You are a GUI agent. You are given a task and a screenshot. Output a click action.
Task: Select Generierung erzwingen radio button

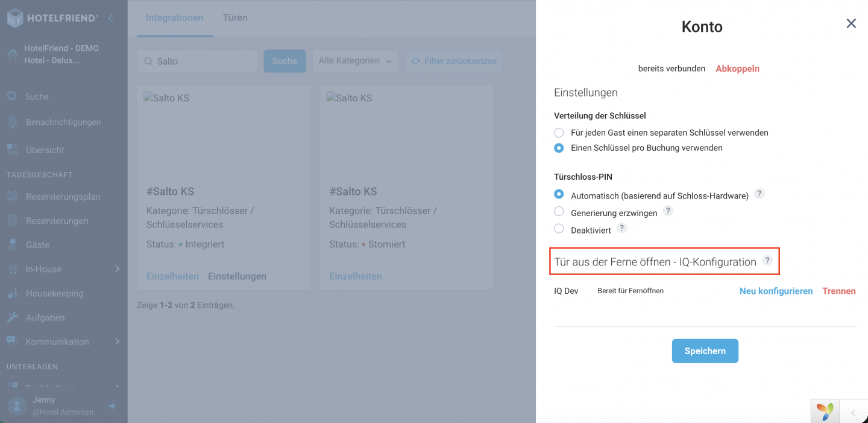pyautogui.click(x=559, y=212)
